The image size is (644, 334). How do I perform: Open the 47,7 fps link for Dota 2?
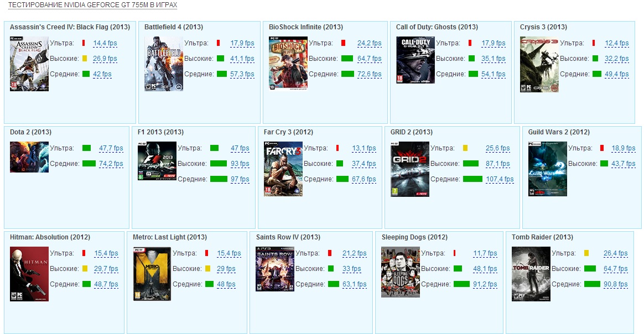(x=111, y=148)
